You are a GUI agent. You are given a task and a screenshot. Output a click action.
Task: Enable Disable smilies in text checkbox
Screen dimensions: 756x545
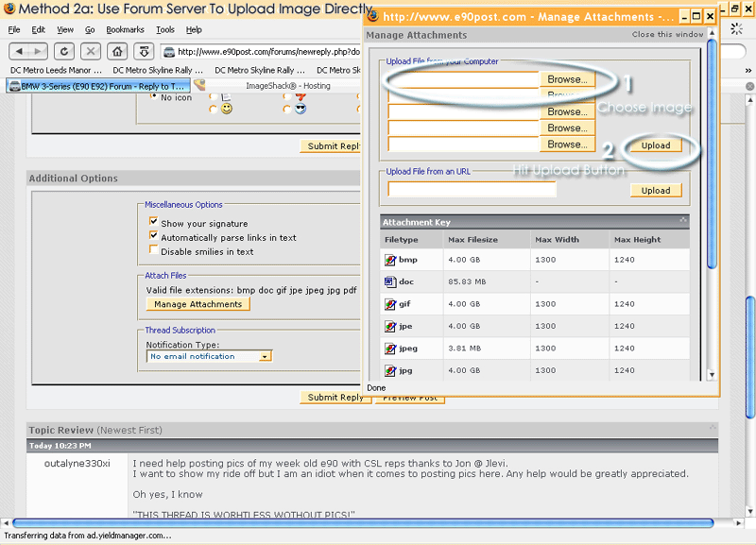[153, 249]
